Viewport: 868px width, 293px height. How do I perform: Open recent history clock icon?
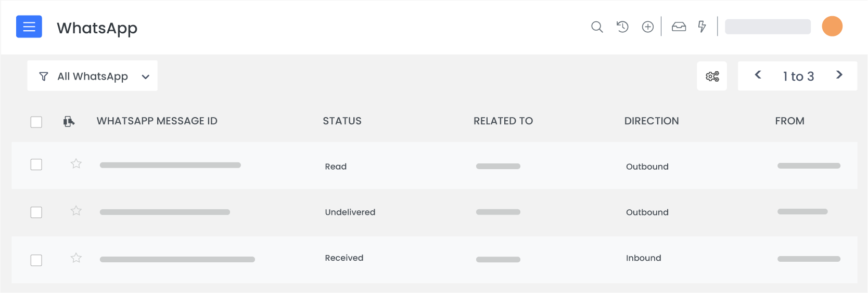click(622, 27)
